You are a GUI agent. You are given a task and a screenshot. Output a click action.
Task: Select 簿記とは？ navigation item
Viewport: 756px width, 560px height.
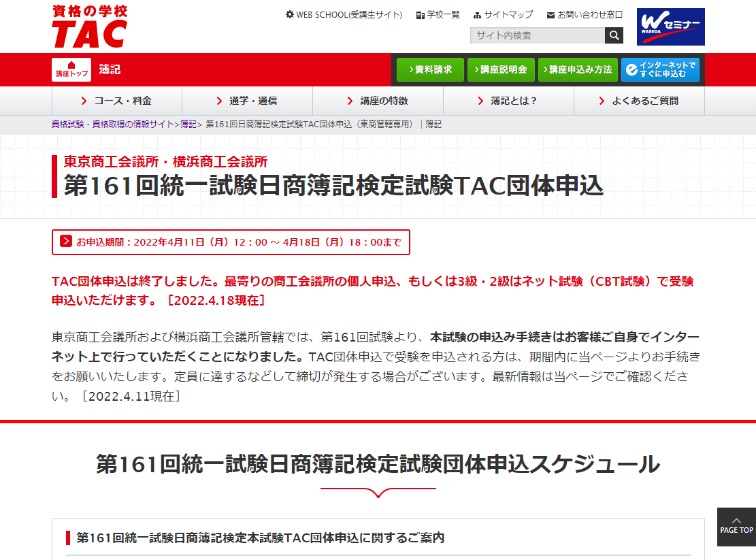point(508,101)
